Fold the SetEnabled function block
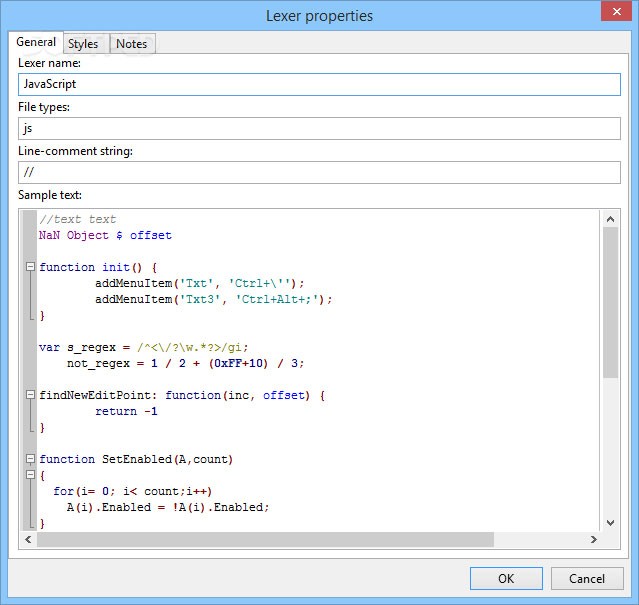This screenshot has height=605, width=639. pyautogui.click(x=30, y=459)
